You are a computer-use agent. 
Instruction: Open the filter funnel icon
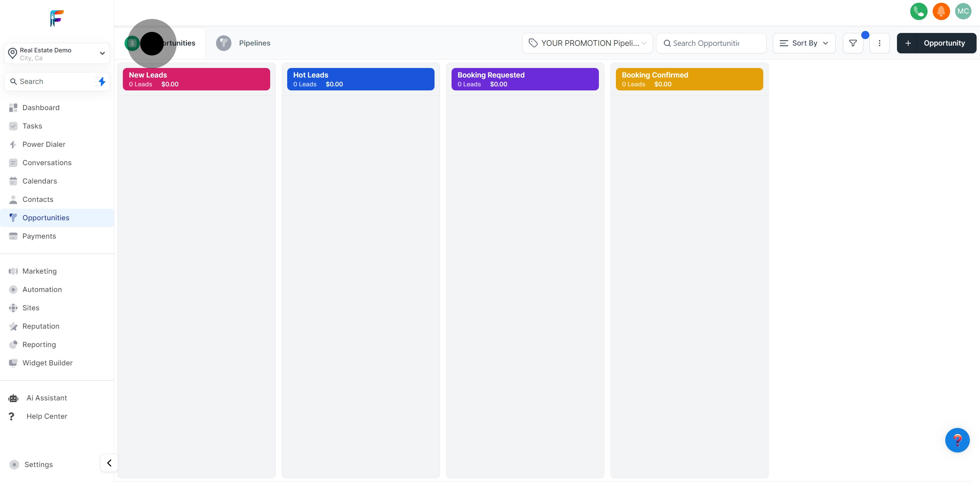(852, 43)
